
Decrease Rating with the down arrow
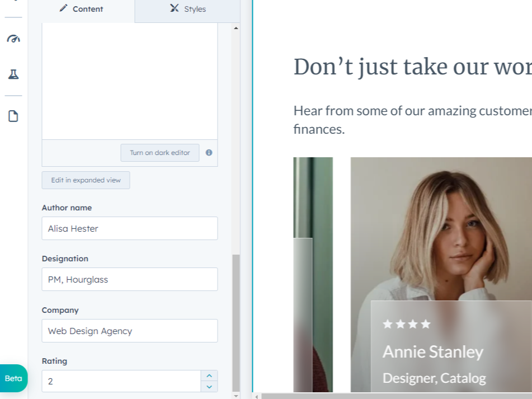209,387
